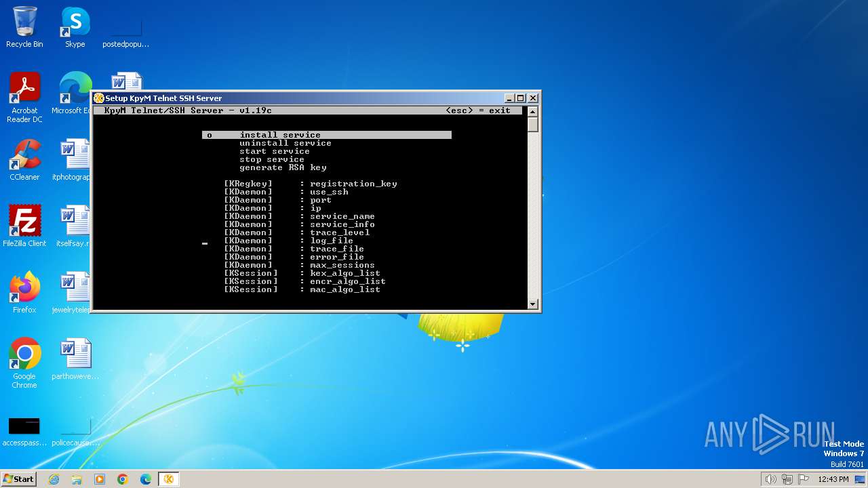Select the encr_algo_list setting
The height and width of the screenshot is (488, 868).
tap(305, 281)
